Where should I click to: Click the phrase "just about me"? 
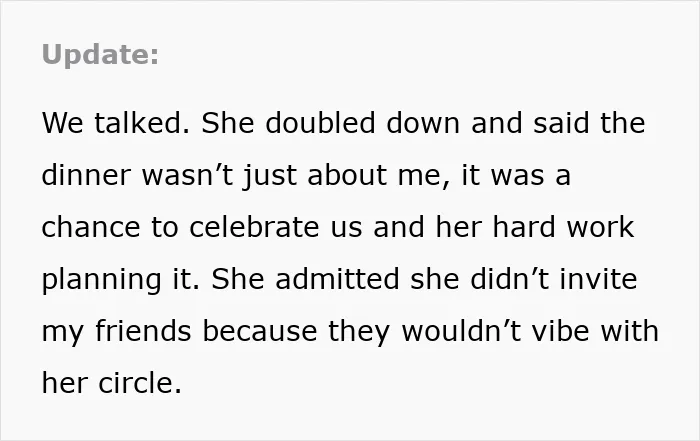pos(342,176)
